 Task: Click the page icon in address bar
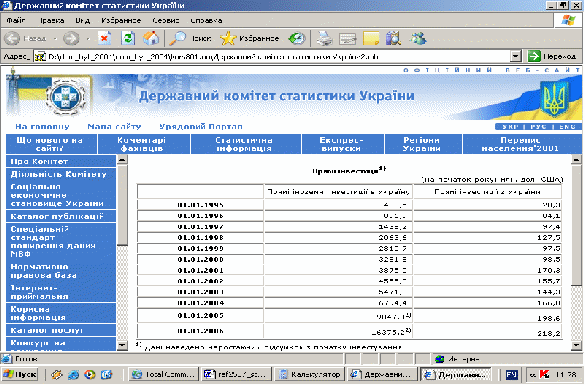[x=40, y=57]
